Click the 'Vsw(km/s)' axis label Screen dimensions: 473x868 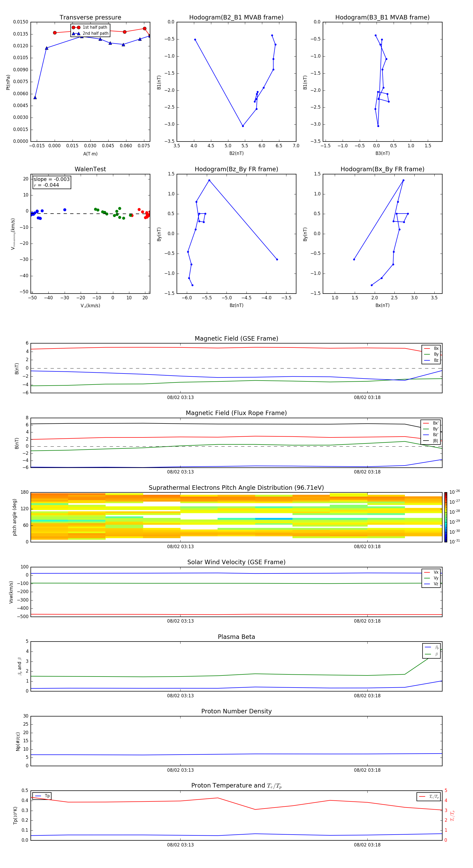point(11,592)
